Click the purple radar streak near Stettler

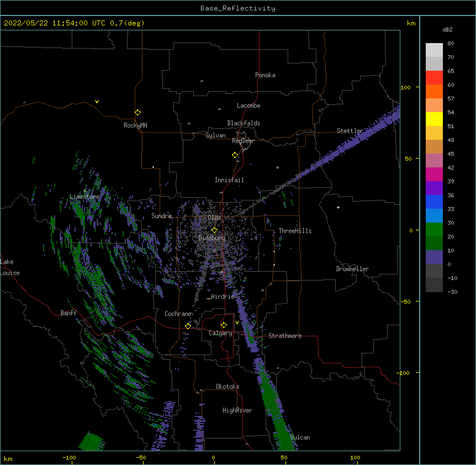pyautogui.click(x=358, y=138)
